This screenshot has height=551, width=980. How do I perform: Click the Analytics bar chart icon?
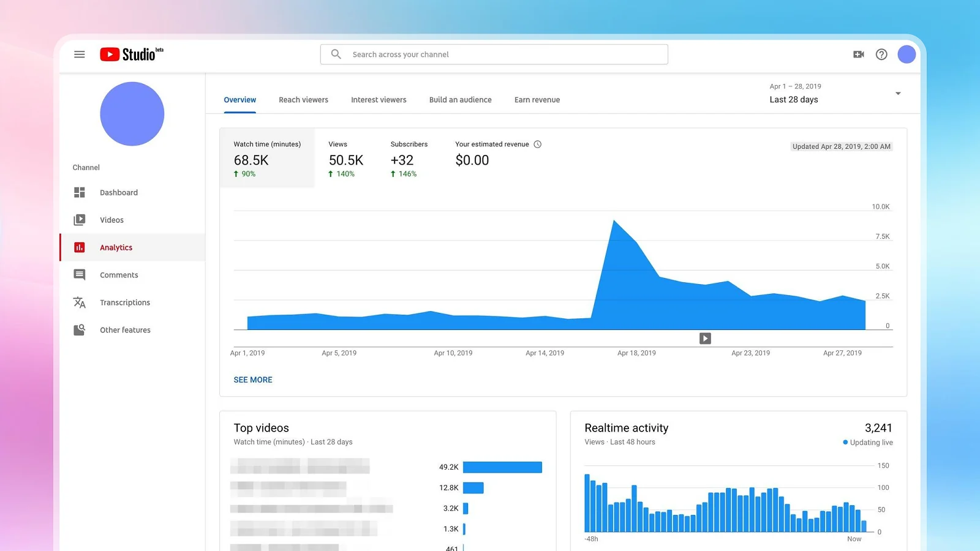point(80,247)
